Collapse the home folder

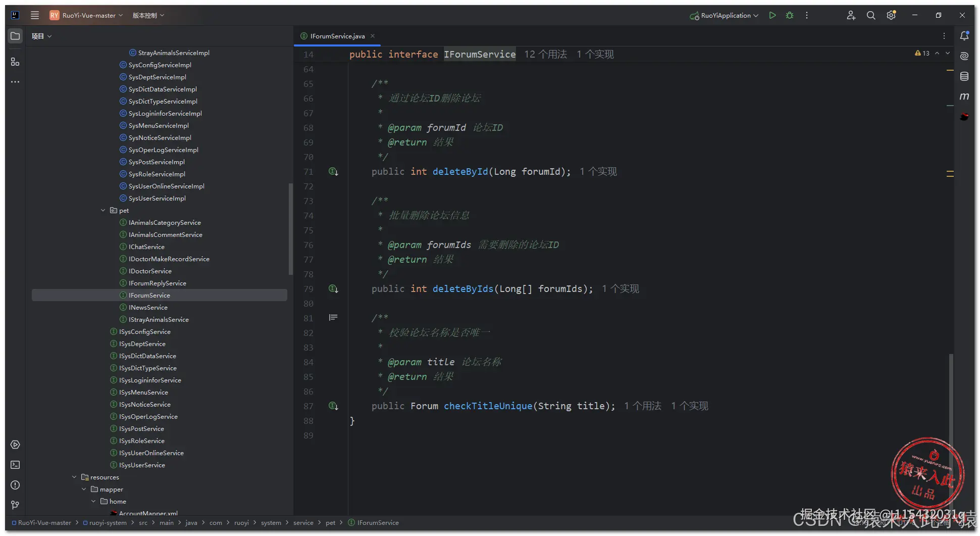click(93, 501)
